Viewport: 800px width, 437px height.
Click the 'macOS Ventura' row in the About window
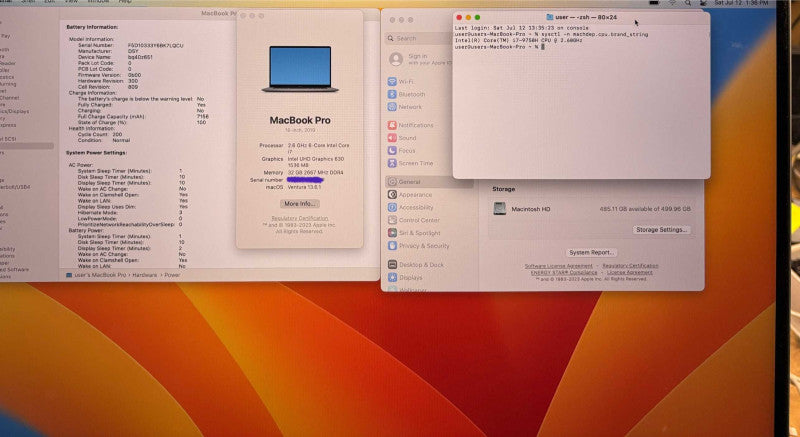pos(293,187)
